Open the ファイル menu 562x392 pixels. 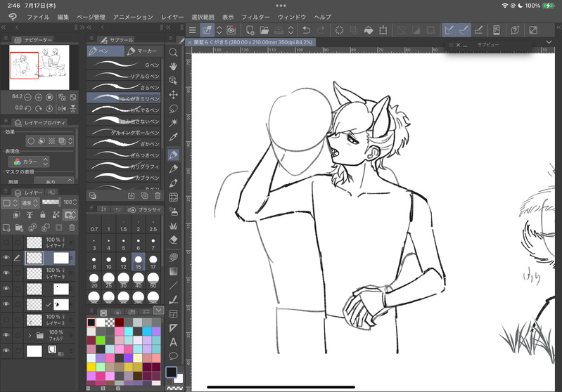[x=39, y=17]
